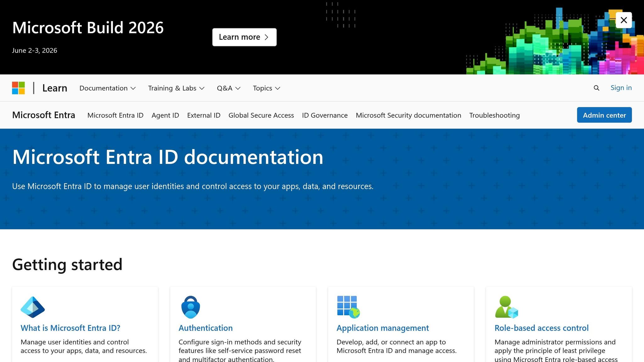Click the 'Microsoft Build 2026' banner heading
The height and width of the screenshot is (362, 644).
88,28
